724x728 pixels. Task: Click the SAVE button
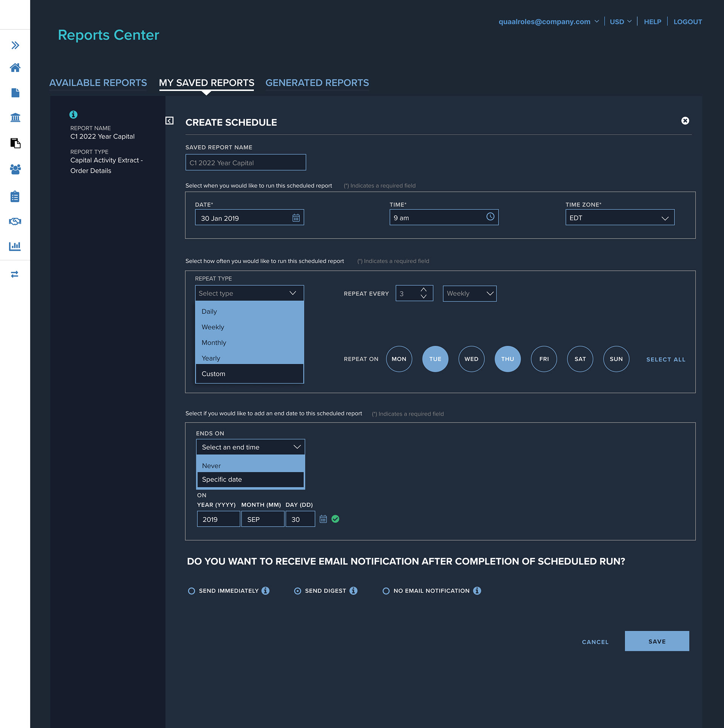[x=657, y=641]
